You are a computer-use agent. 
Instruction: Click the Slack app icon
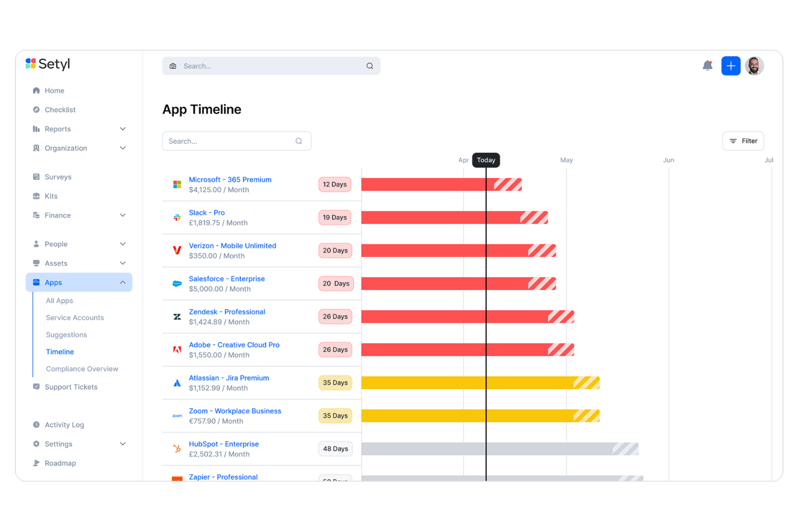[177, 217]
